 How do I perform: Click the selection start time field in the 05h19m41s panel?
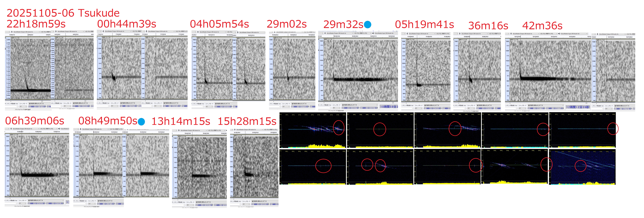click(x=433, y=108)
